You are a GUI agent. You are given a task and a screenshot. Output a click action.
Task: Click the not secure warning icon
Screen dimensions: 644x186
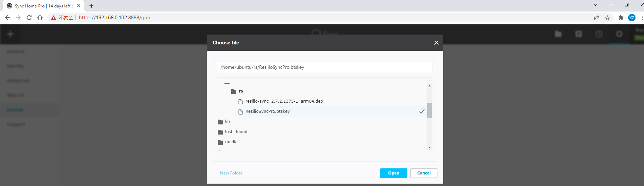coord(53,18)
